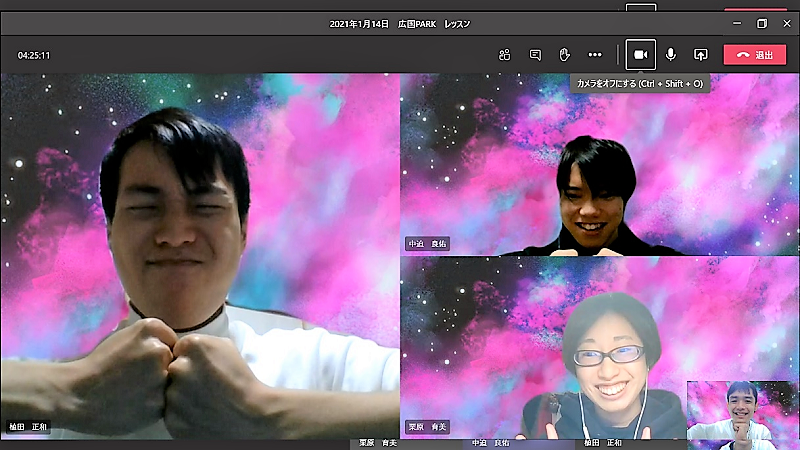
Task: Click the name label on top right video
Action: tap(428, 244)
